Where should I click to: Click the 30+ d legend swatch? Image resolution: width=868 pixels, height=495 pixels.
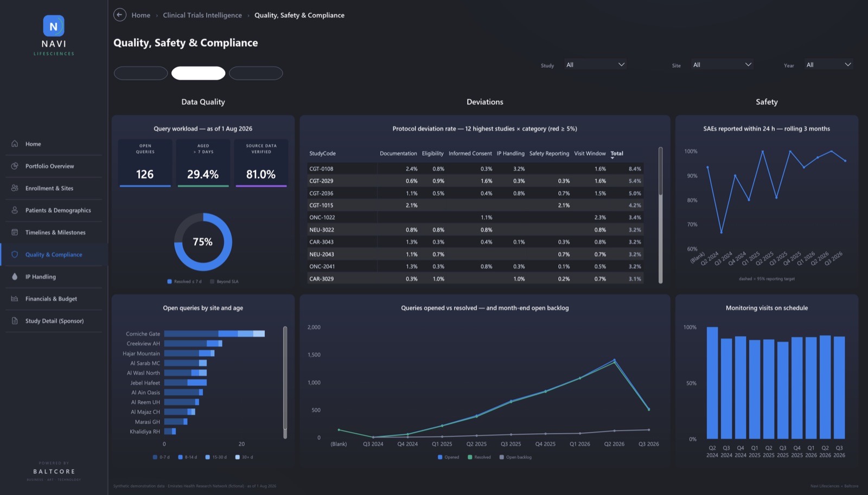pos(237,457)
